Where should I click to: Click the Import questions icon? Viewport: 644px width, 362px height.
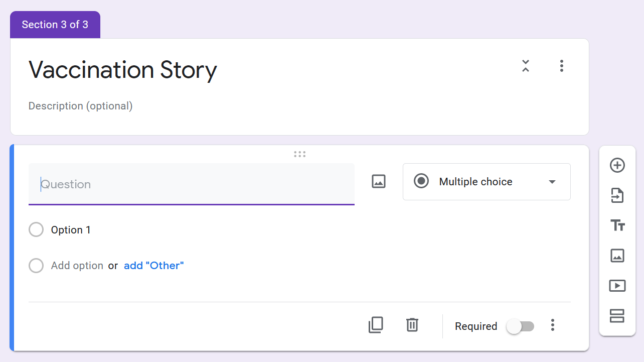pos(617,195)
